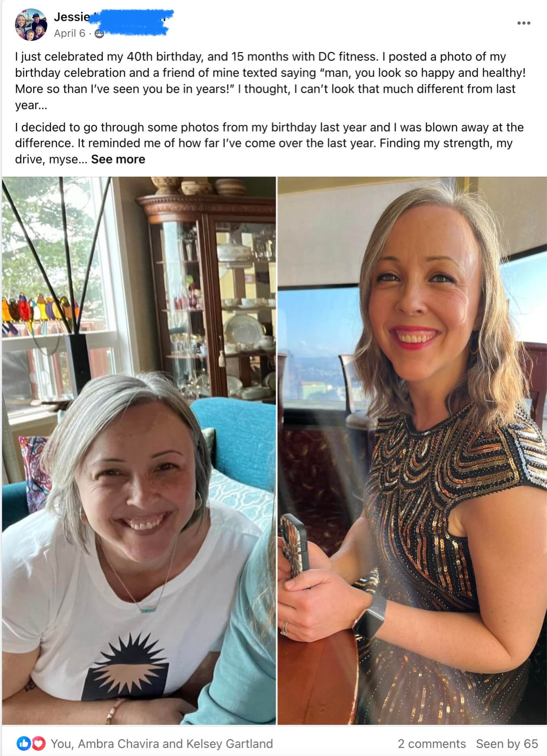
Task: Click the blue Like reaction icon
Action: pos(23,743)
